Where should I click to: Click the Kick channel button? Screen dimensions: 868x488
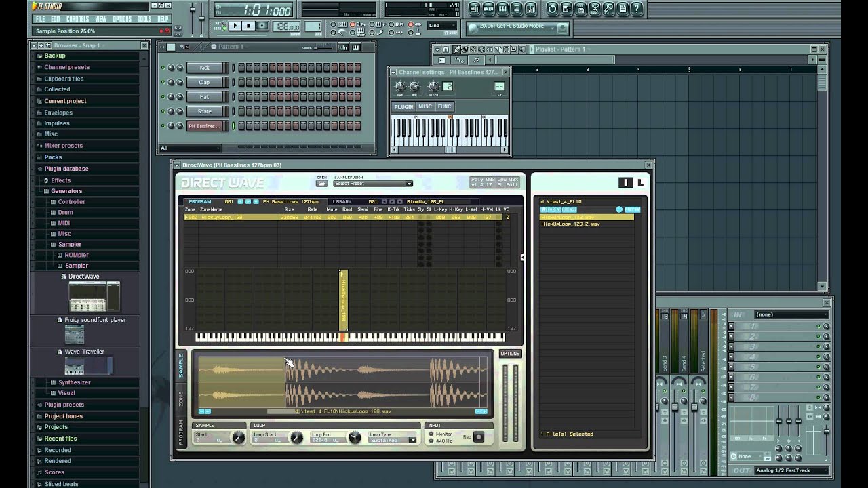pos(204,68)
